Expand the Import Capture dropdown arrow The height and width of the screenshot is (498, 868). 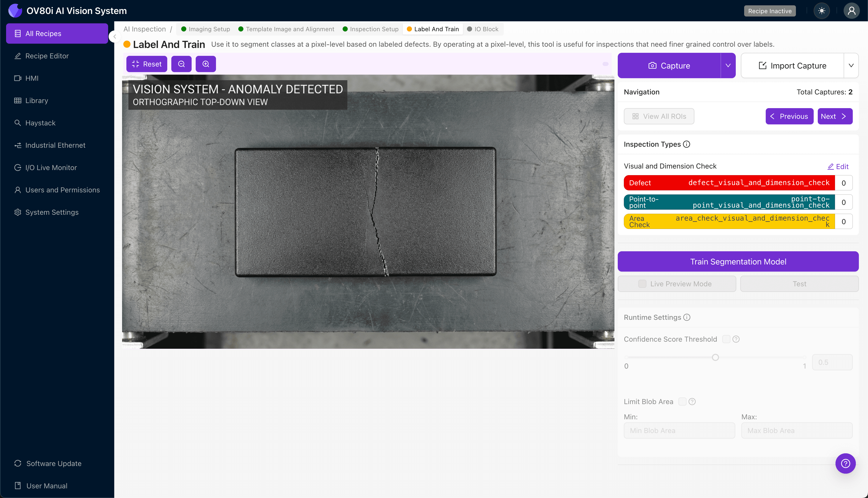pyautogui.click(x=851, y=66)
